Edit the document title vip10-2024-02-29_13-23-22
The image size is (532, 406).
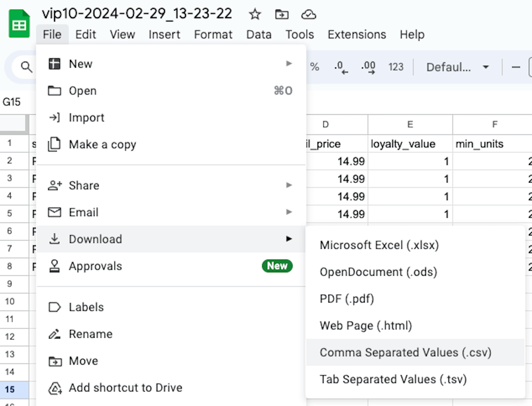tap(137, 14)
